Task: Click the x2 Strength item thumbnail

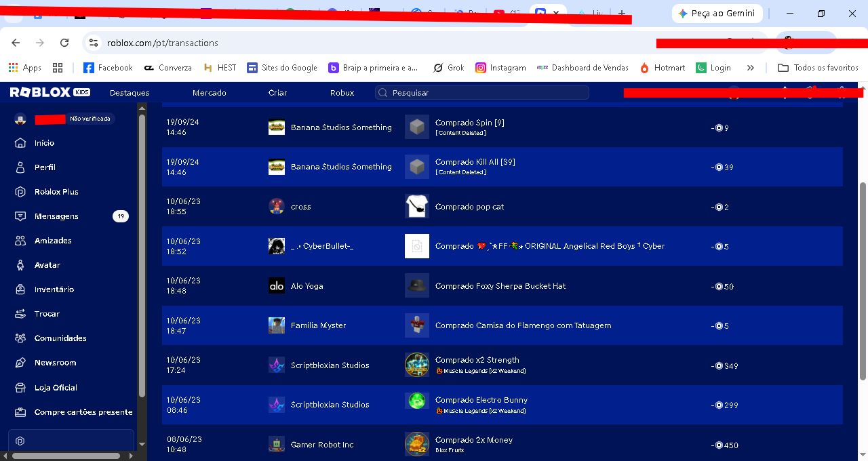Action: click(417, 365)
